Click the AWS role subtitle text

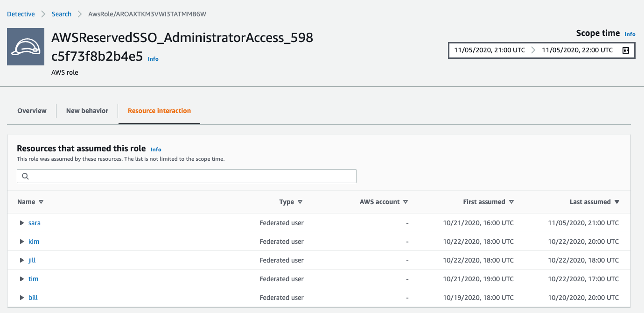(x=65, y=72)
